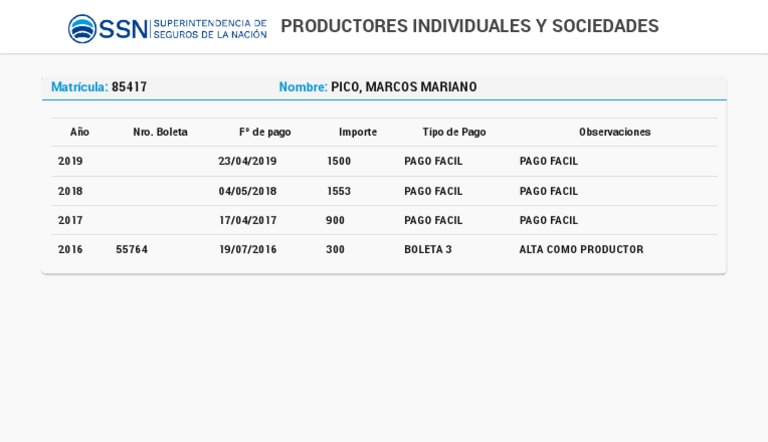
Task: Click the ALTA COMO PRODUCTOR observation
Action: click(581, 250)
